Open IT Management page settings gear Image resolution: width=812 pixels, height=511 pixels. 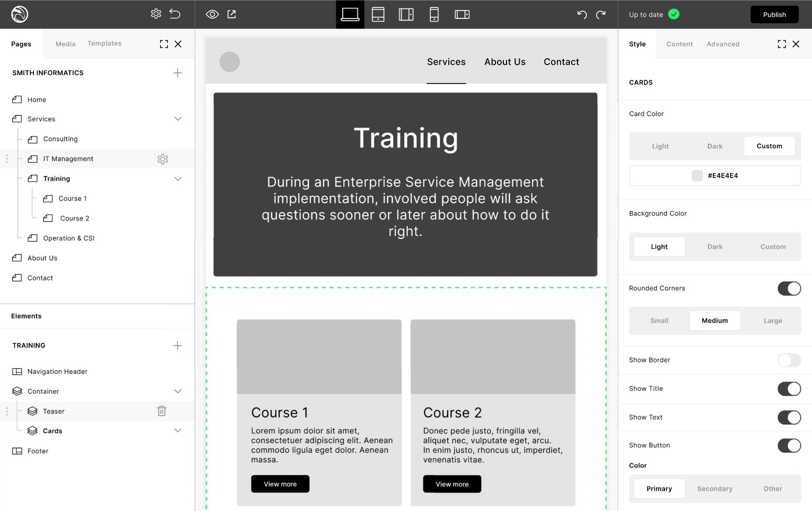pos(163,159)
